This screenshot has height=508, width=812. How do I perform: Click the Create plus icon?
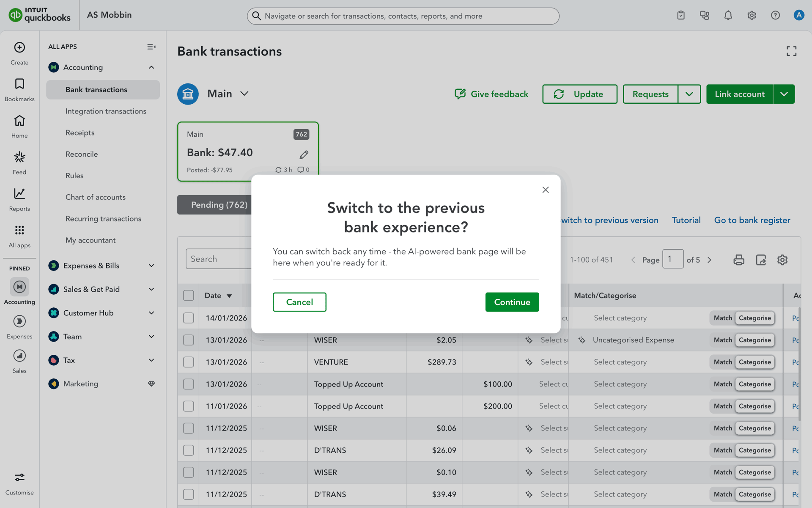[19, 47]
